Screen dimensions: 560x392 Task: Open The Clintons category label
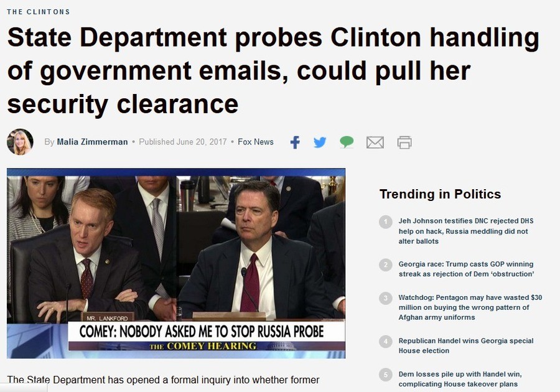[x=38, y=12]
